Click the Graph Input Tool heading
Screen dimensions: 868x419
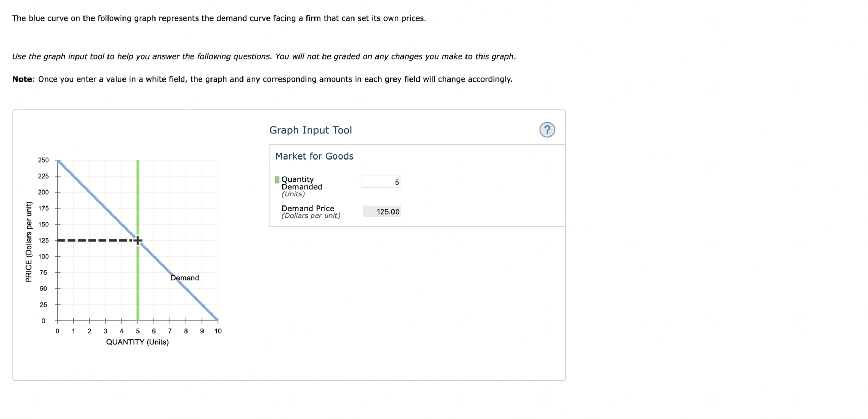[310, 130]
